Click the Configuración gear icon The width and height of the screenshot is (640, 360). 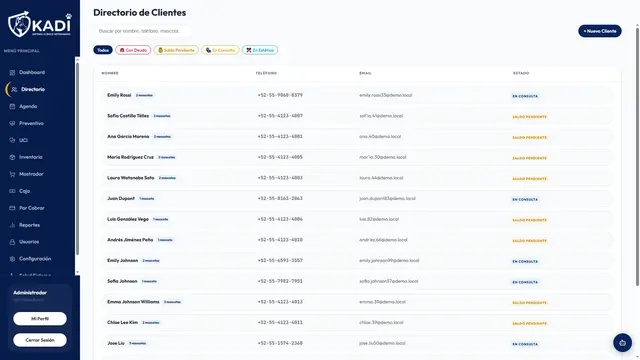12,259
